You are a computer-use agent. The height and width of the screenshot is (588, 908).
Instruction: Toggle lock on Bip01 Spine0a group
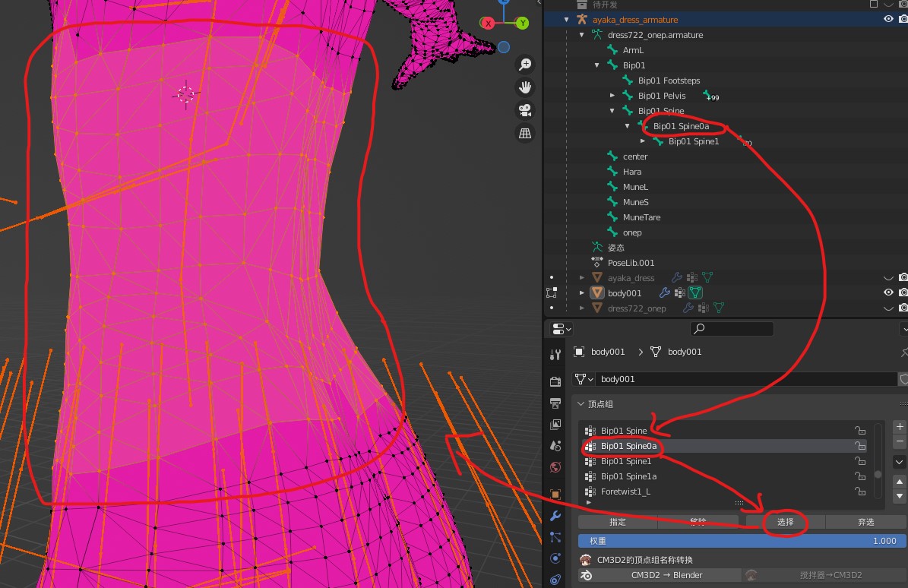click(x=861, y=446)
